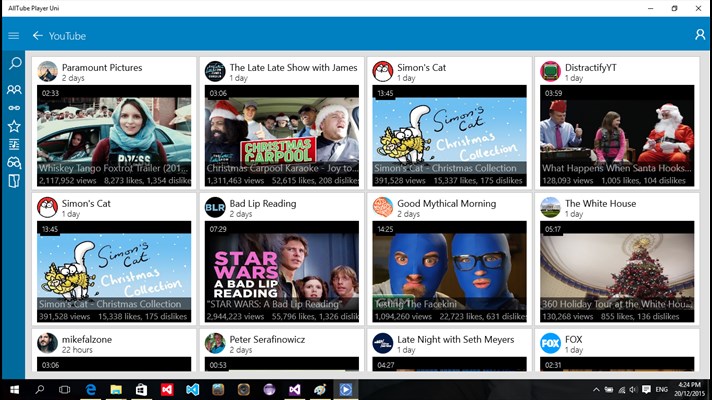Open the chain link icon in the sidebar
Image resolution: width=712 pixels, height=400 pixels.
pos(14,108)
